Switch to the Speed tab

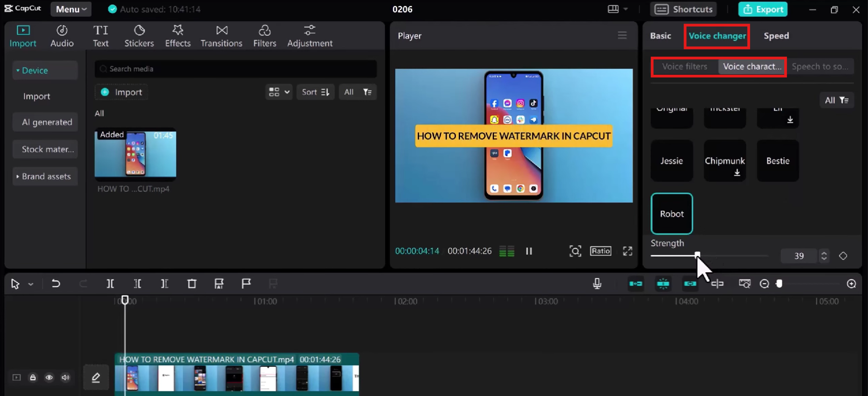776,36
